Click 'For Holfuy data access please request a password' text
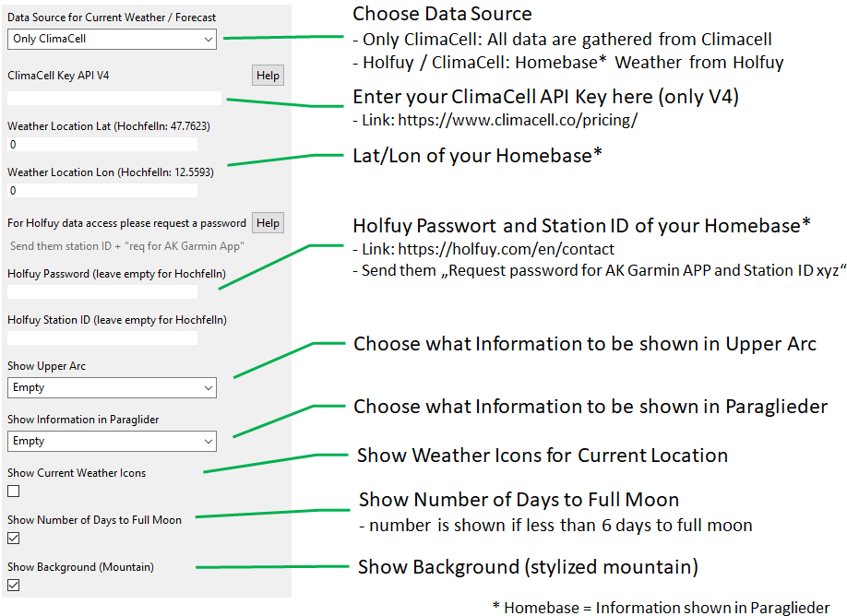Viewport: 847px width, 616px height. tap(126, 223)
